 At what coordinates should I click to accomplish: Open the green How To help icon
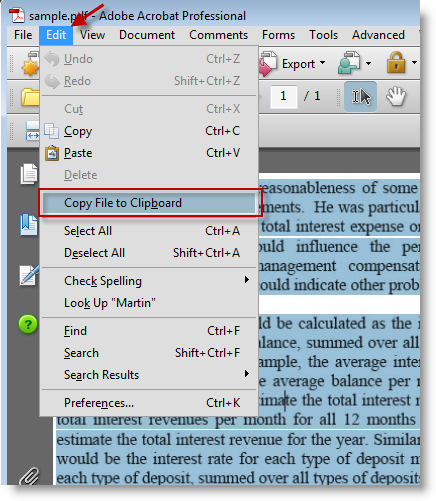28,324
